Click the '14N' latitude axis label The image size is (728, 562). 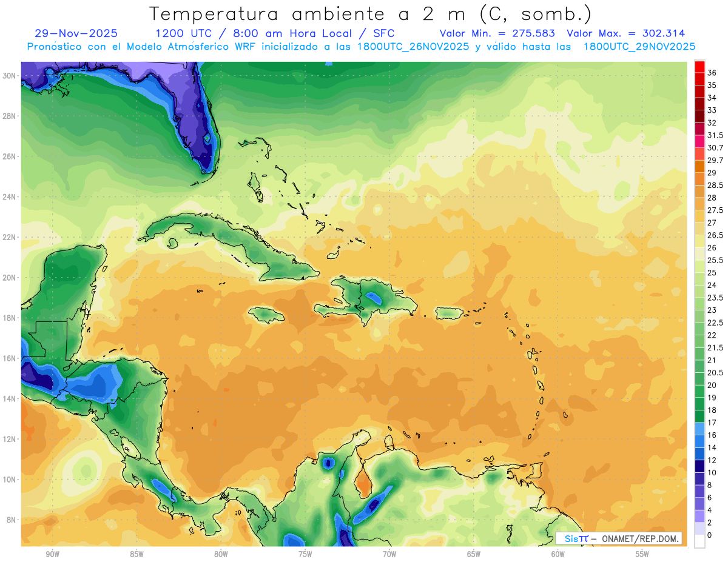point(9,398)
